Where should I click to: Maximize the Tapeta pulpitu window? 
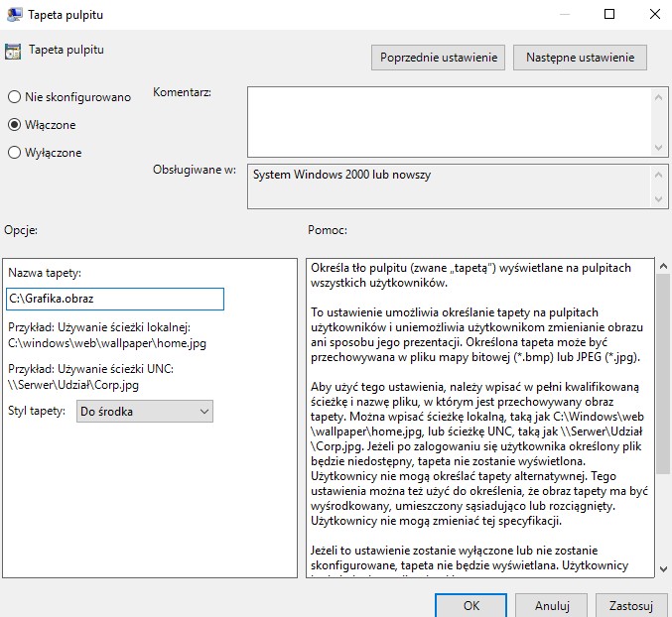pyautogui.click(x=609, y=15)
